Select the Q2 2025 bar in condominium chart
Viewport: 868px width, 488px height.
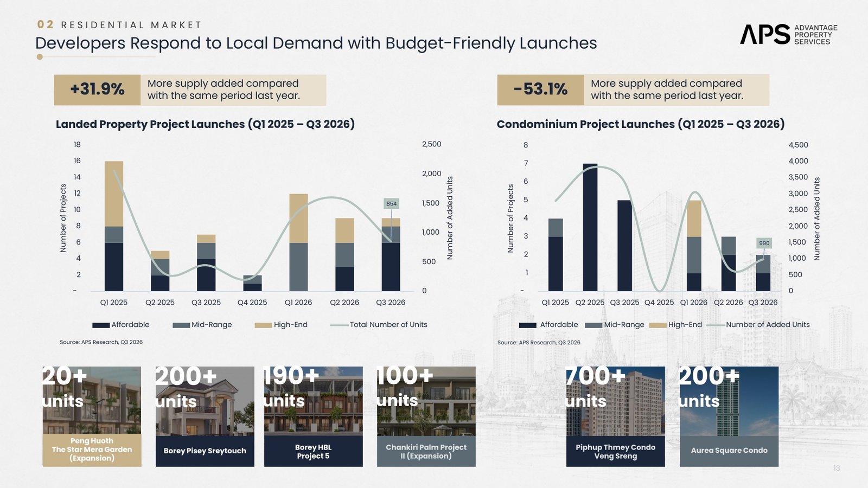coord(590,227)
